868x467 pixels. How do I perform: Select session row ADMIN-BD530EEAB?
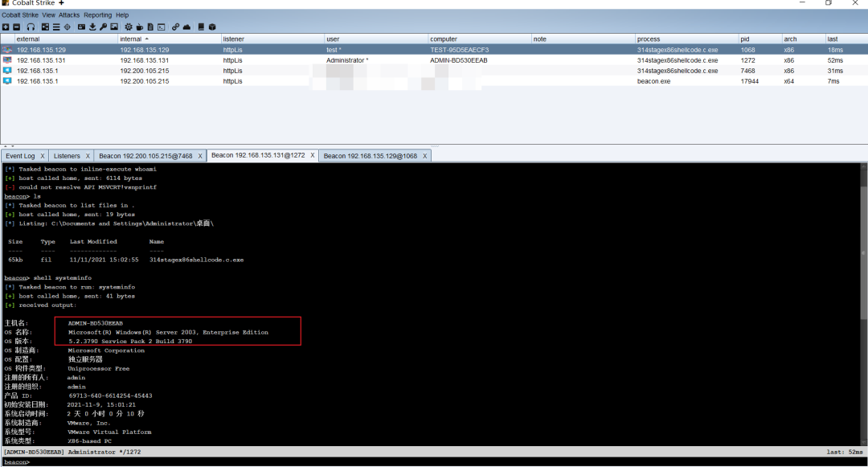(434, 60)
